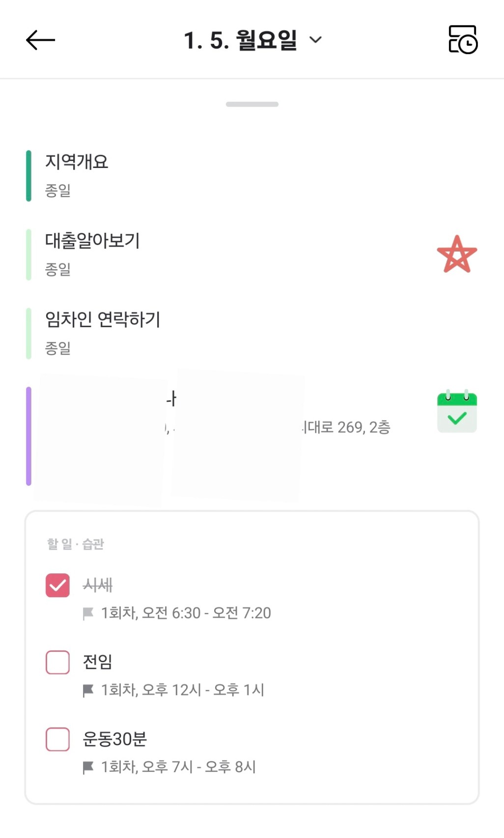Tap the sheet drag handle bar
Image resolution: width=504 pixels, height=838 pixels.
252,104
